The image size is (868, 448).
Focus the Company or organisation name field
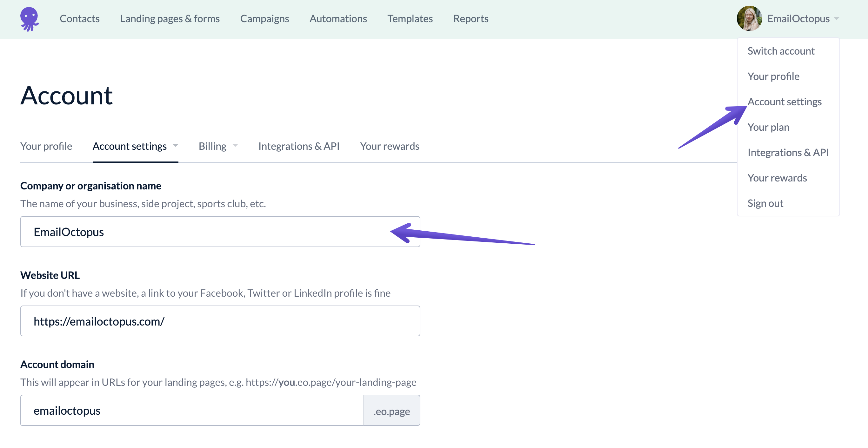click(220, 232)
